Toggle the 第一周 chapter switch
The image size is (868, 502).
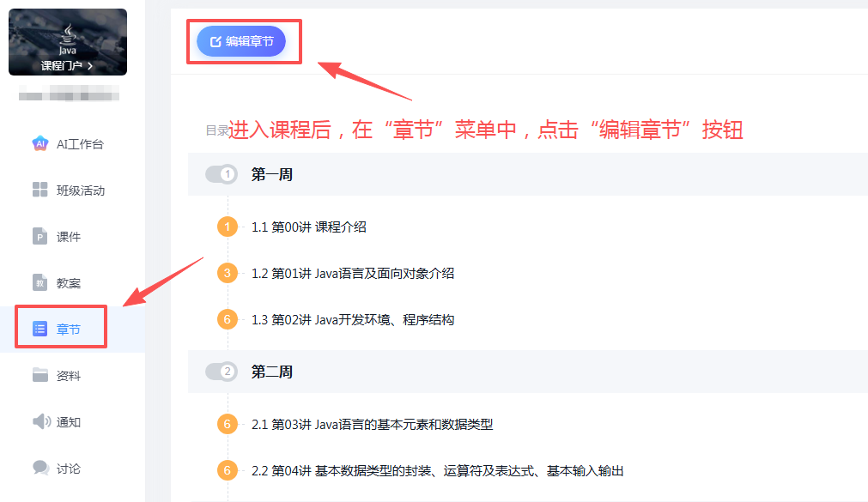[222, 174]
